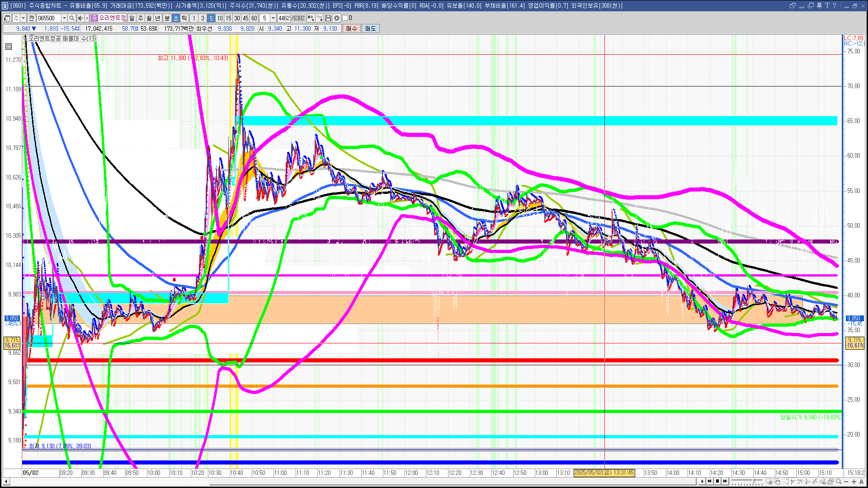This screenshot has width=868, height=488.
Task: Click the plus zoom-in icon at bottom
Action: (854, 482)
